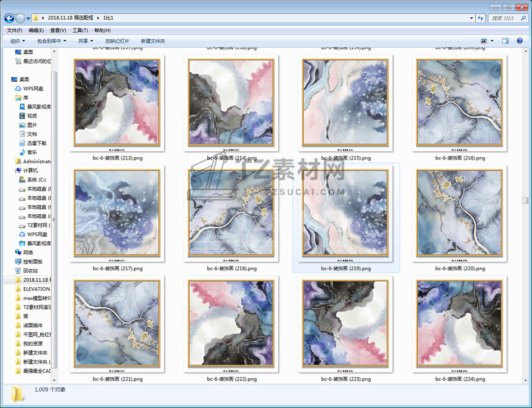This screenshot has height=408, width=532.
Task: Select 迅雷下载 in the sidebar
Action: pos(33,143)
